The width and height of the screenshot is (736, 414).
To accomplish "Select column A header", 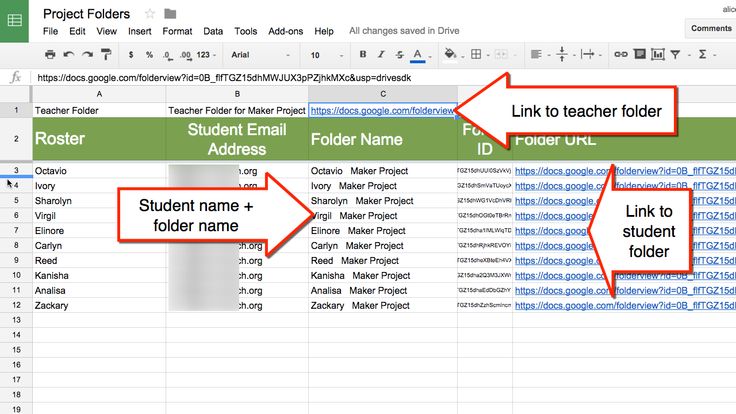I will point(99,94).
